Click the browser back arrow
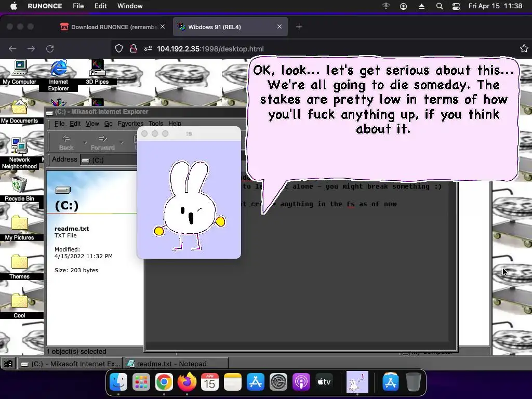This screenshot has height=399, width=532. [12, 49]
